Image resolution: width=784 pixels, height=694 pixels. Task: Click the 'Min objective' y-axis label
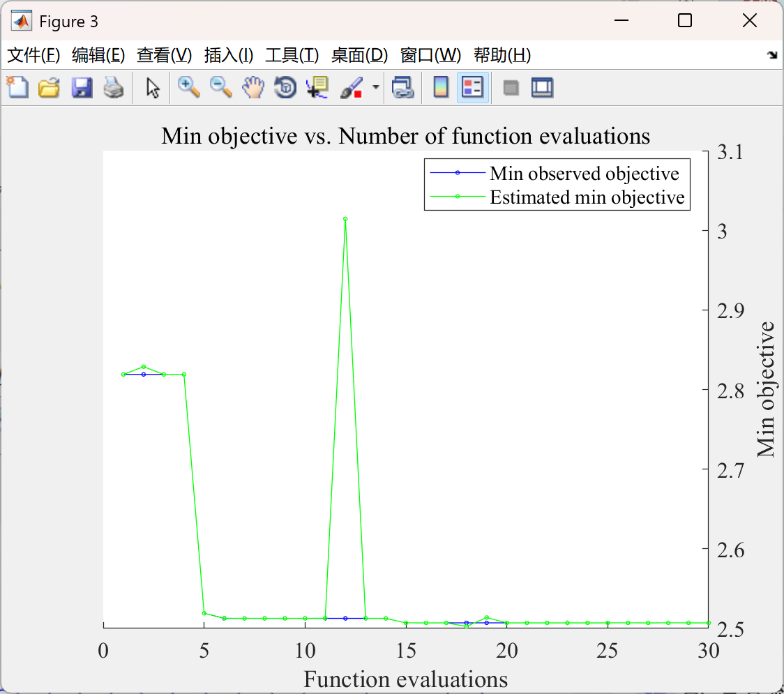coord(765,389)
